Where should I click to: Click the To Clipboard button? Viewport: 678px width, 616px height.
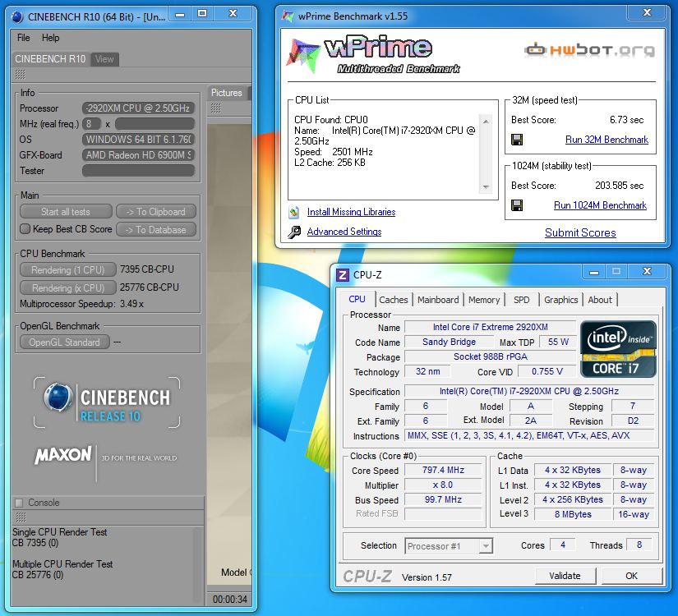point(156,212)
